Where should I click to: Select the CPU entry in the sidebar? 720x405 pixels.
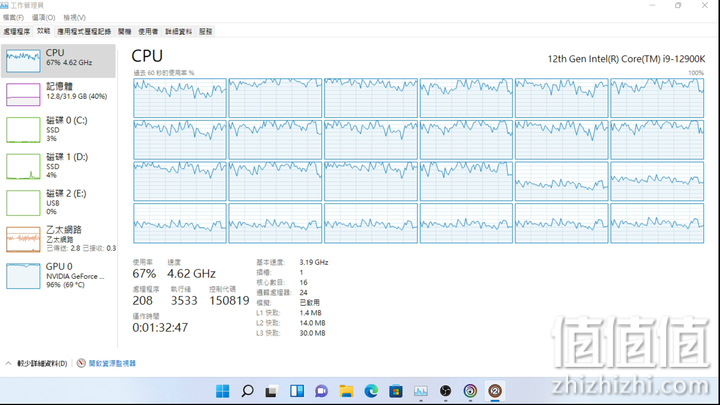point(58,61)
